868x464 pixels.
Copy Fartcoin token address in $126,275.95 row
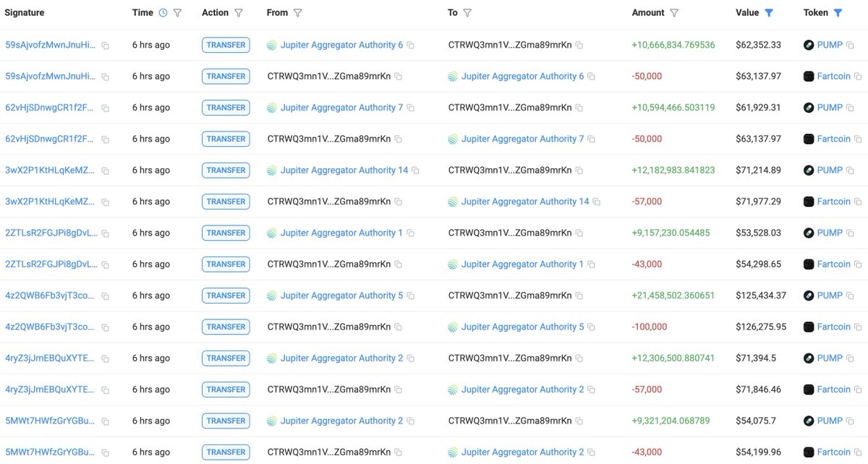pyautogui.click(x=858, y=327)
